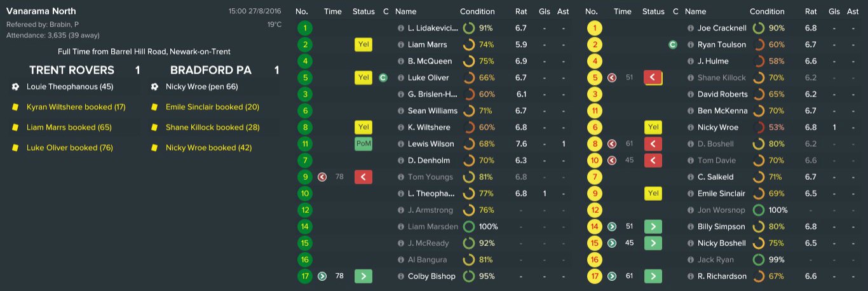Click Colby Bishop's number 17 shirt badge
This screenshot has width=868, height=291.
(x=305, y=276)
